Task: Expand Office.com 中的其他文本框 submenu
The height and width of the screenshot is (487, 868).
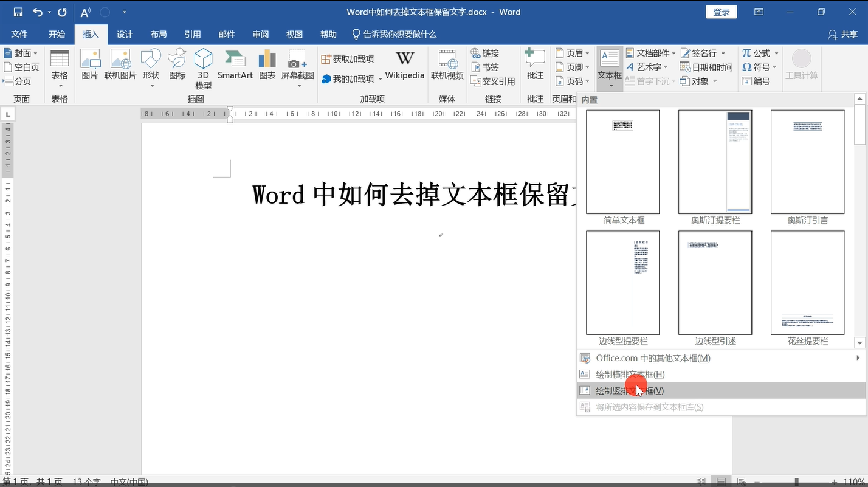Action: pyautogui.click(x=721, y=358)
